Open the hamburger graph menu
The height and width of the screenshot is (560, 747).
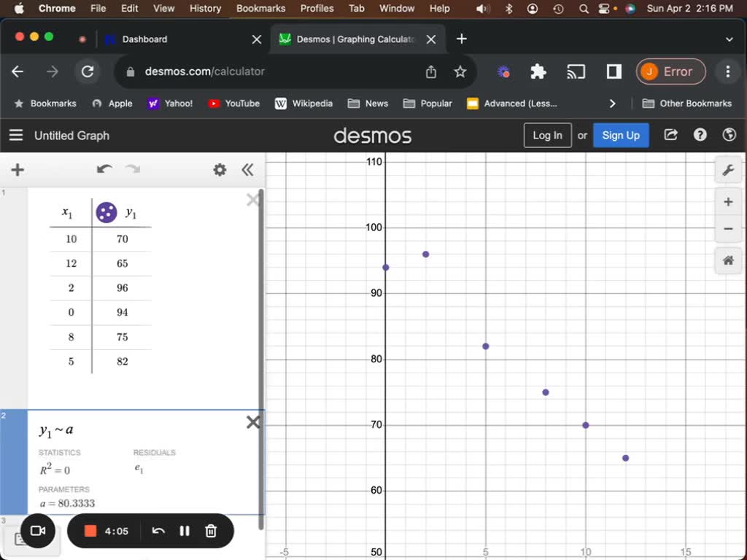[16, 135]
